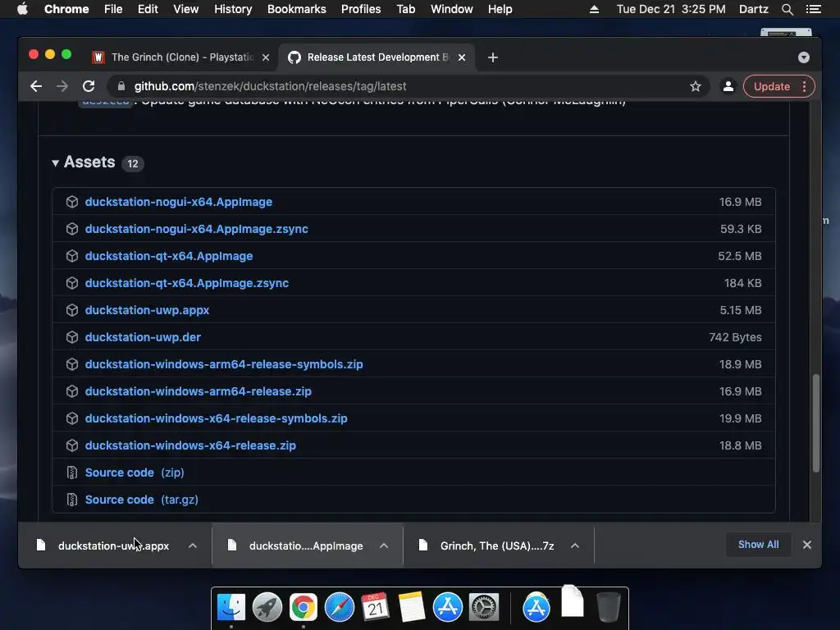
Task: Click the site lock icon in address bar
Action: [x=121, y=86]
